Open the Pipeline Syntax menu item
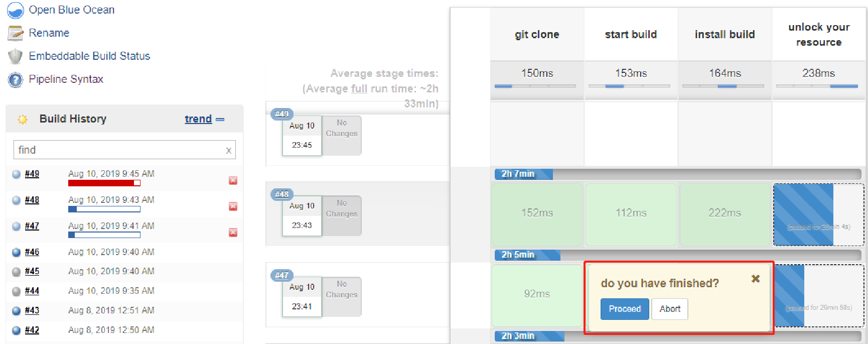 (x=66, y=79)
